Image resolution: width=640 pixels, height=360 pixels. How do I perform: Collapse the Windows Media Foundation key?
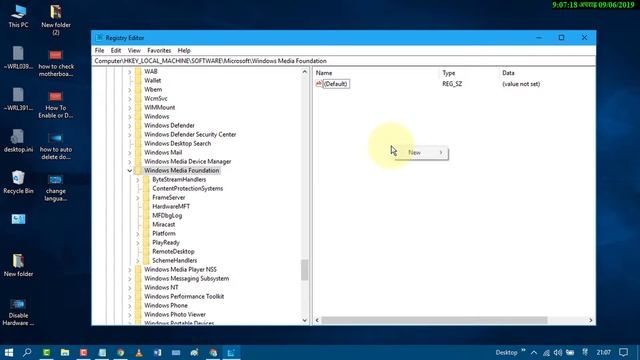coord(130,171)
